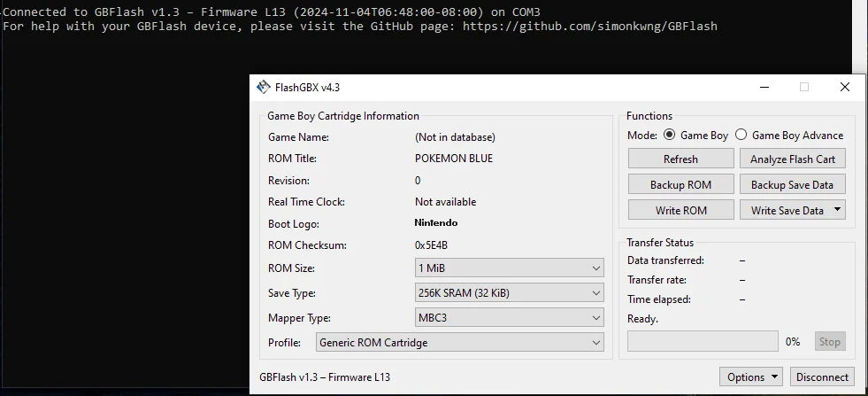Expand the Profile dropdown
The height and width of the screenshot is (396, 868).
(x=460, y=342)
